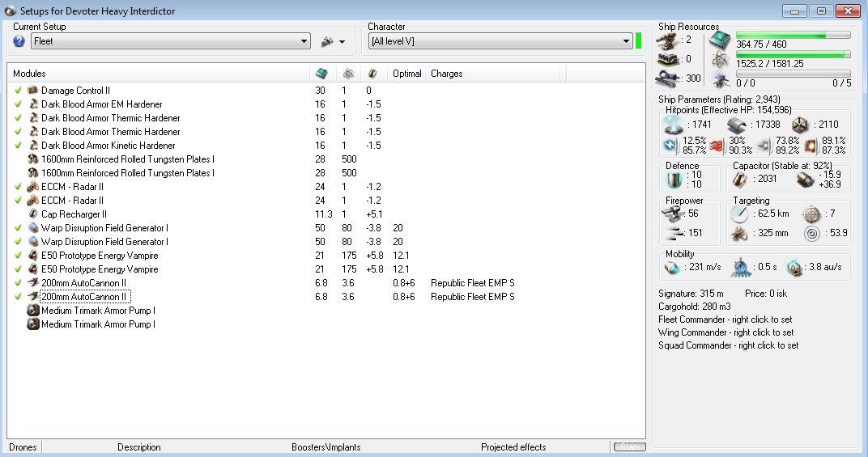Sort by the CPU column header icon
This screenshot has height=457, width=868.
(321, 74)
